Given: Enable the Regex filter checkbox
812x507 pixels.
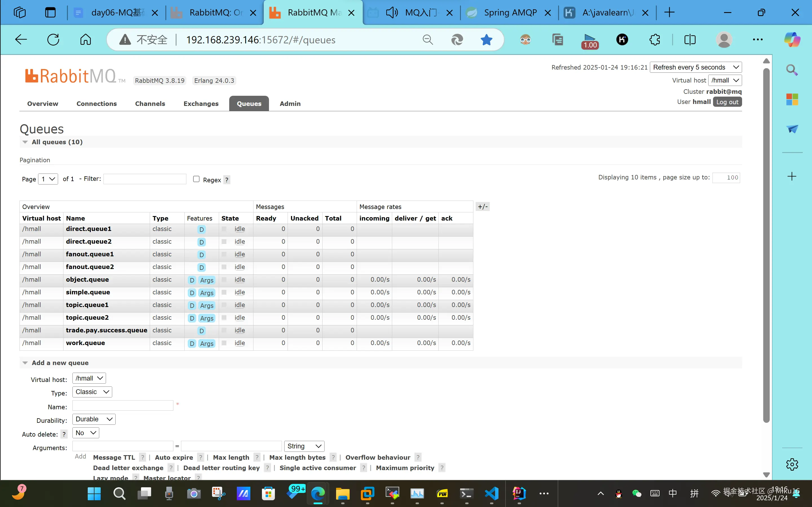Looking at the screenshot, I should [196, 179].
